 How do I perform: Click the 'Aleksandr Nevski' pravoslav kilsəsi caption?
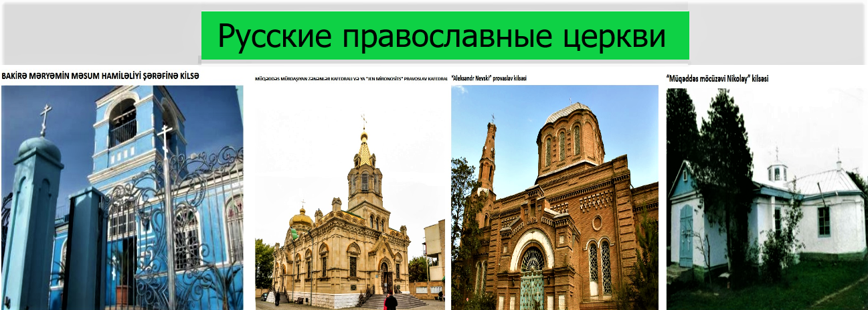[x=489, y=78]
